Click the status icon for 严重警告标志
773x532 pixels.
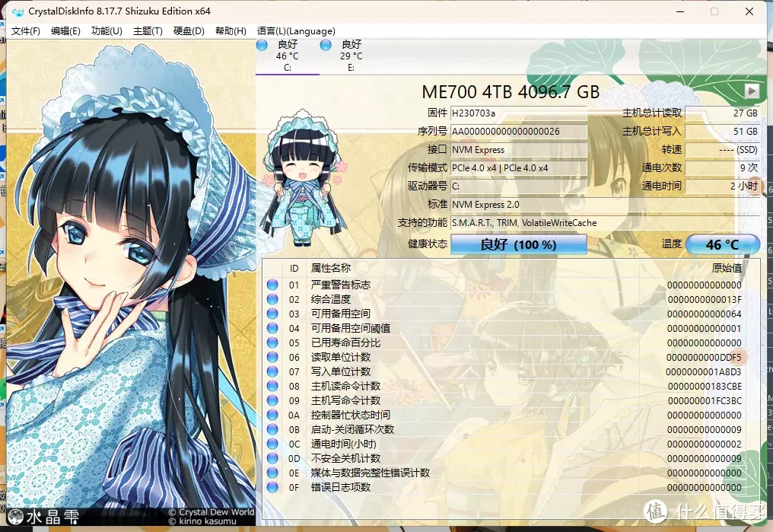272,285
